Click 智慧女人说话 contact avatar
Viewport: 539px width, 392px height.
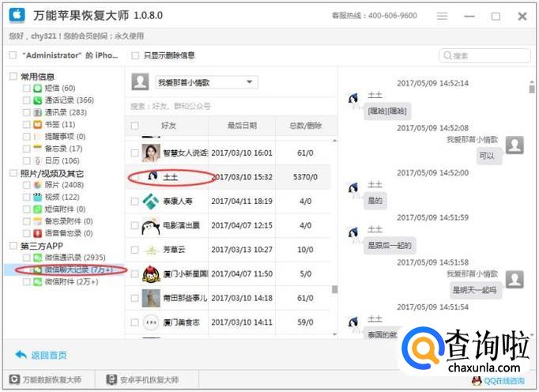pyautogui.click(x=151, y=153)
